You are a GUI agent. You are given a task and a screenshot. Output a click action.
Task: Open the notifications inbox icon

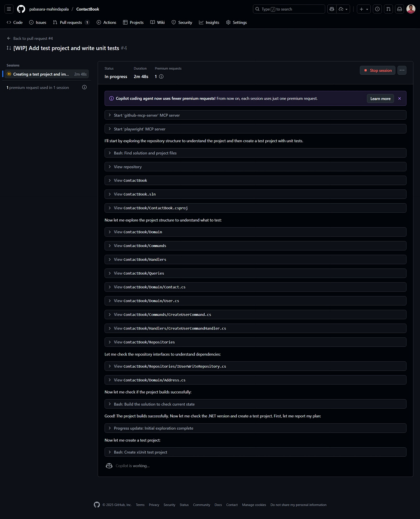[x=399, y=9]
